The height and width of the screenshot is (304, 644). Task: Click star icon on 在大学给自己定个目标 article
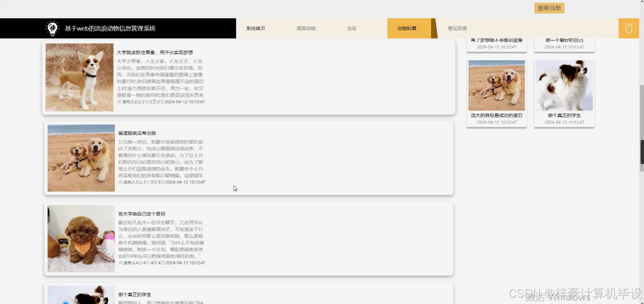point(148,263)
